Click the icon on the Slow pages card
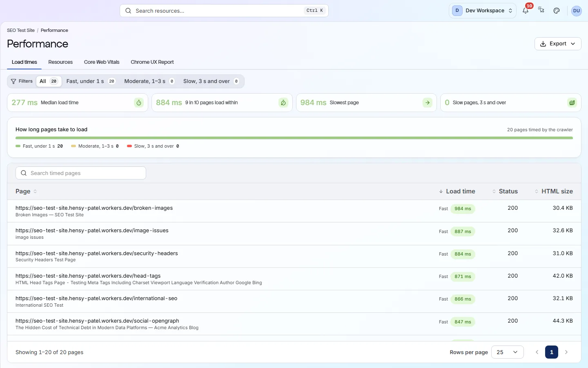 pyautogui.click(x=572, y=103)
